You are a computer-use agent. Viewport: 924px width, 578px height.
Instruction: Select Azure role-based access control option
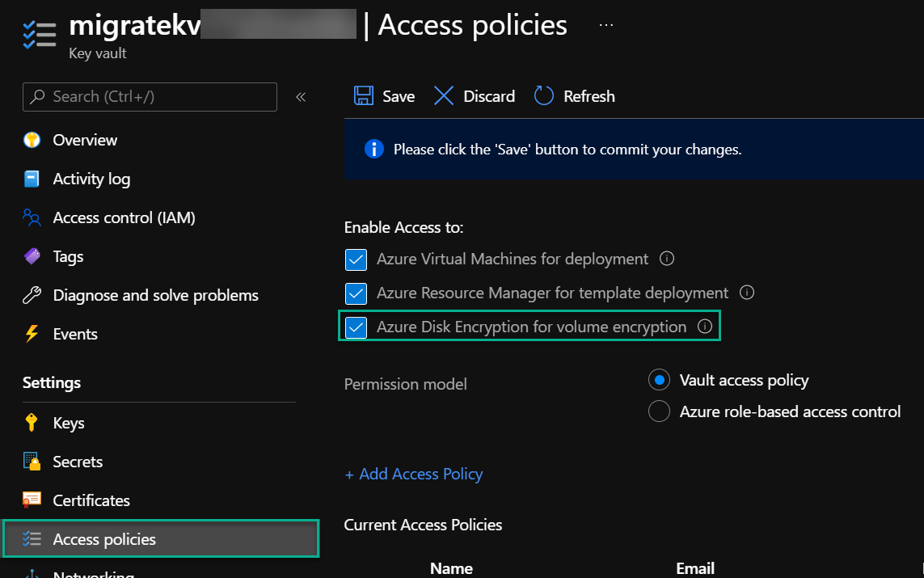click(x=659, y=411)
